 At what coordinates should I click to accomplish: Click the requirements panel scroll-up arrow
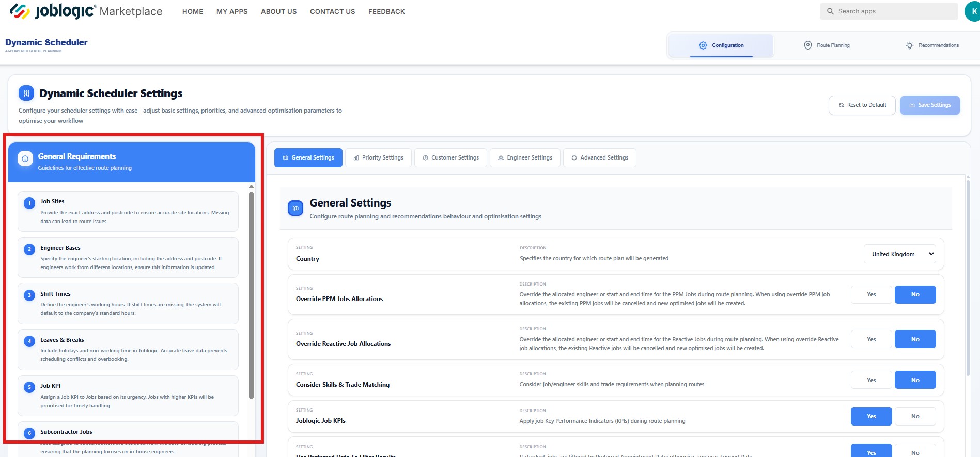(252, 186)
